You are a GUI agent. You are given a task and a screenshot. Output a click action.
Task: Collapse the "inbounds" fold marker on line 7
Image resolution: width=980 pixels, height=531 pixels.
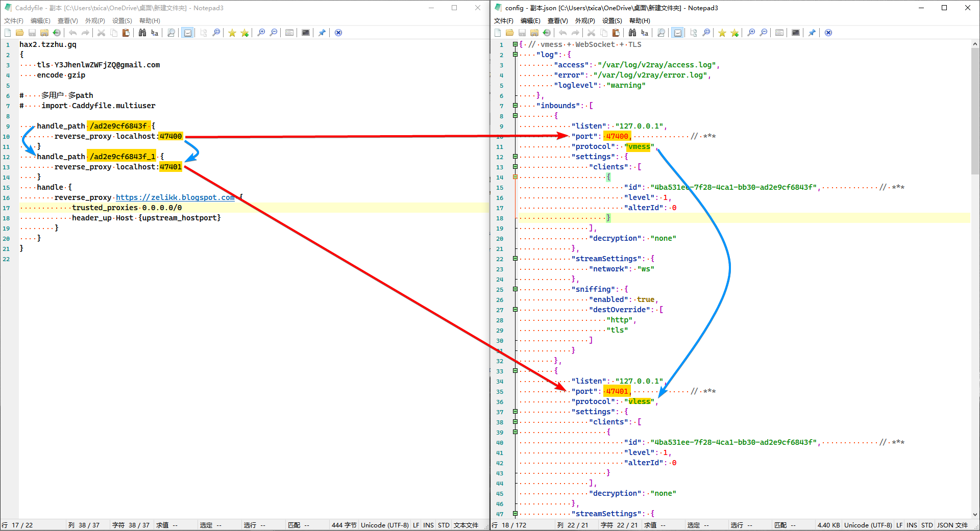tap(515, 106)
